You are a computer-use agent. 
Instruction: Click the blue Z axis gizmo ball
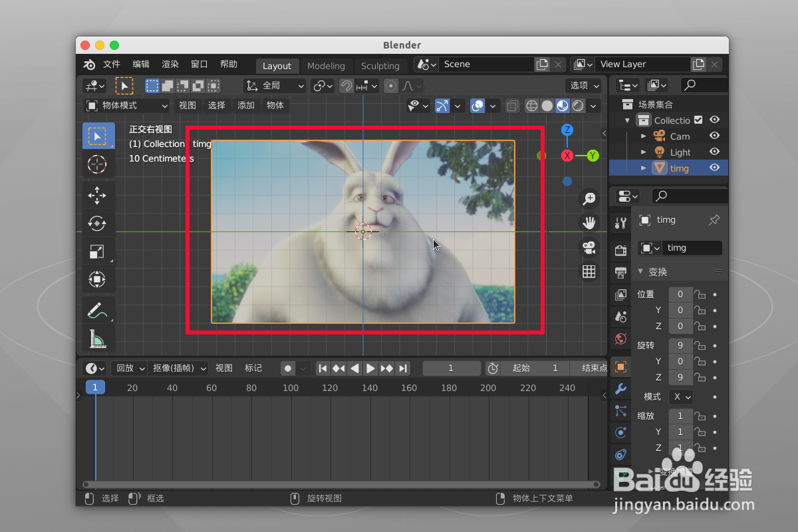[x=567, y=130]
